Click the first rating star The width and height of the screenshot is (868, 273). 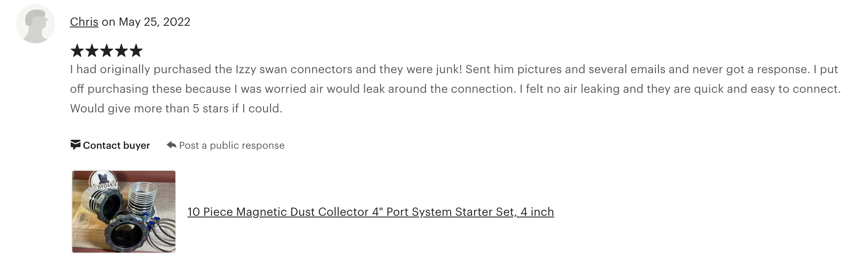[x=77, y=51]
